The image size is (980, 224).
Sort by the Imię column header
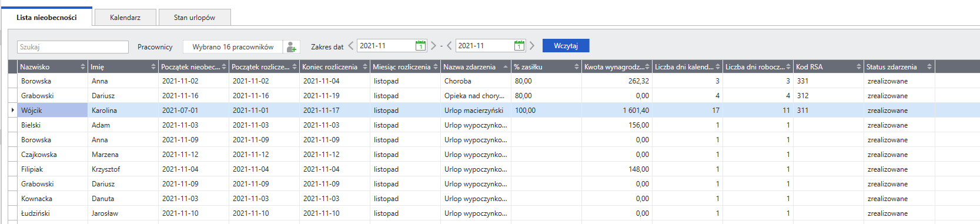point(123,67)
